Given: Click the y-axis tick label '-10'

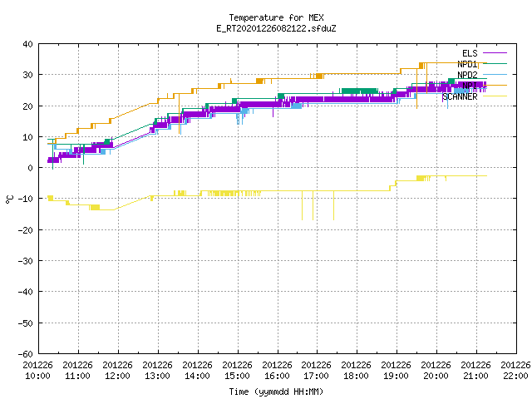Looking at the screenshot, I should tap(26, 199).
